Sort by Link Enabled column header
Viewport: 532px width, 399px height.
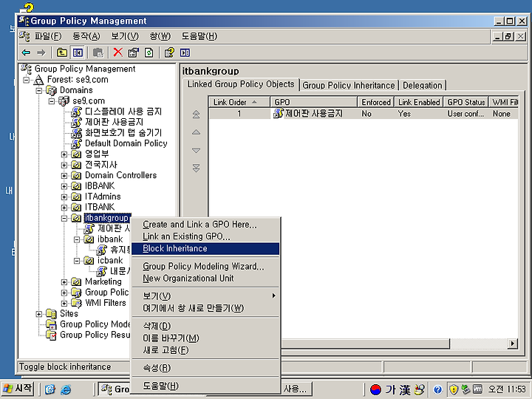click(419, 102)
